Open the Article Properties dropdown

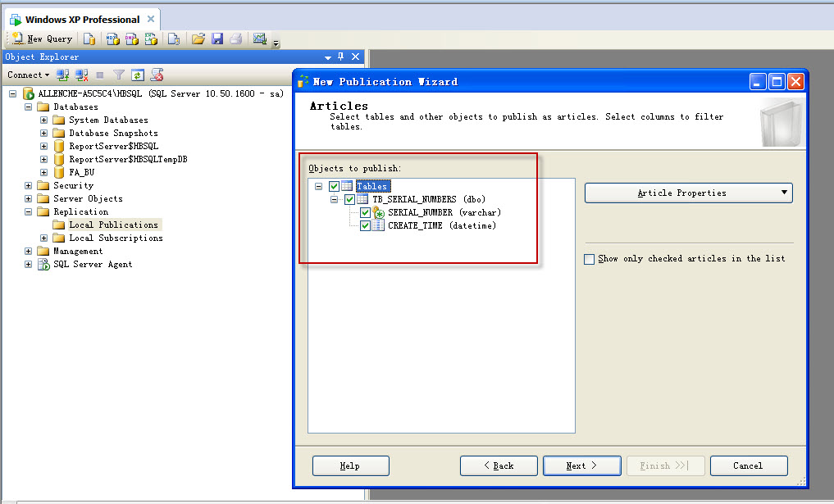click(x=688, y=193)
